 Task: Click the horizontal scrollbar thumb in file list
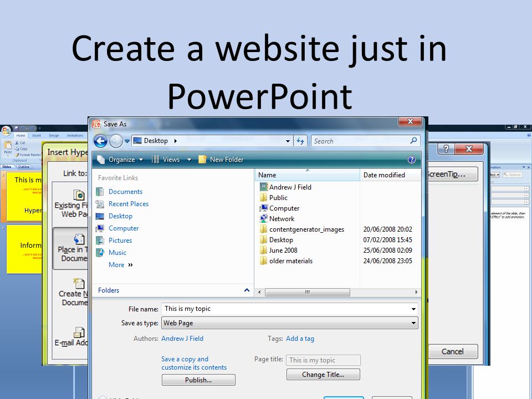tap(308, 292)
